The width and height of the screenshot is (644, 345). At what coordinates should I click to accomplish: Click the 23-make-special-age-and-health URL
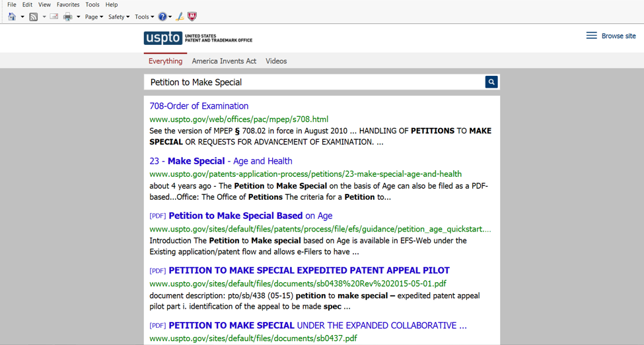coord(305,174)
